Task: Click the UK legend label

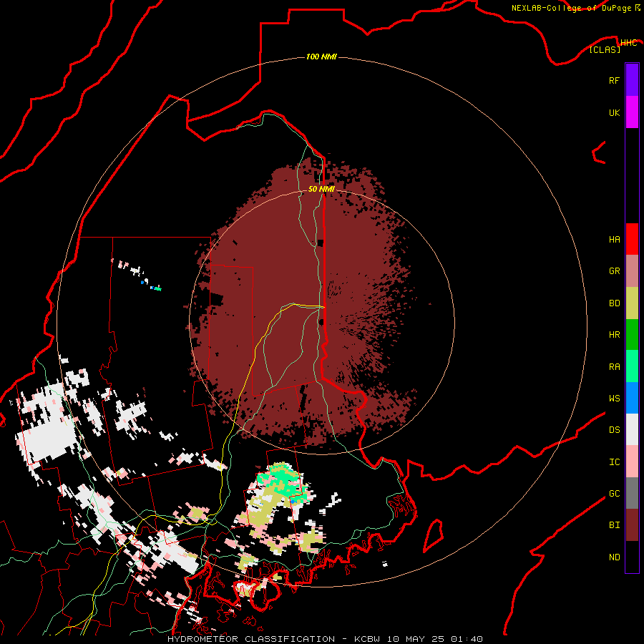Action: pyautogui.click(x=614, y=112)
